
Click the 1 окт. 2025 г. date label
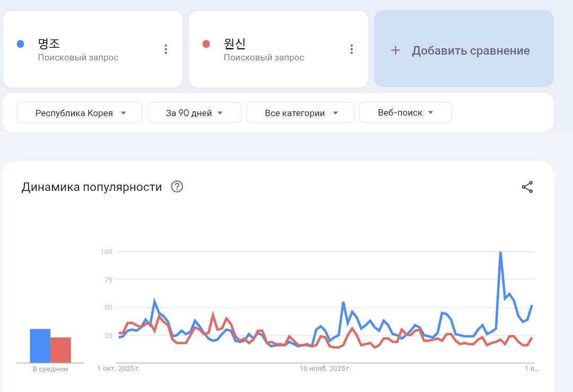pos(118,368)
